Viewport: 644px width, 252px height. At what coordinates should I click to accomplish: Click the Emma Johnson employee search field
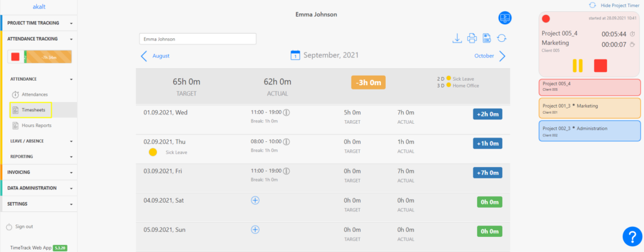(198, 39)
